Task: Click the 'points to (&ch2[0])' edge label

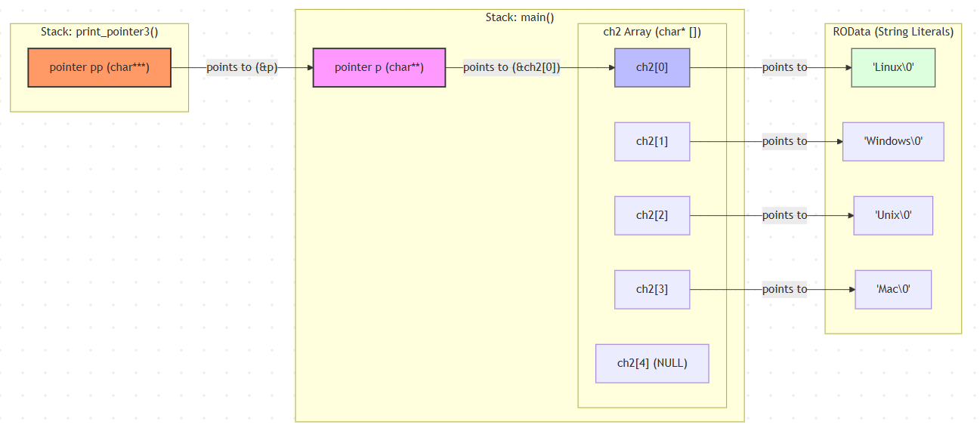Action: 512,68
